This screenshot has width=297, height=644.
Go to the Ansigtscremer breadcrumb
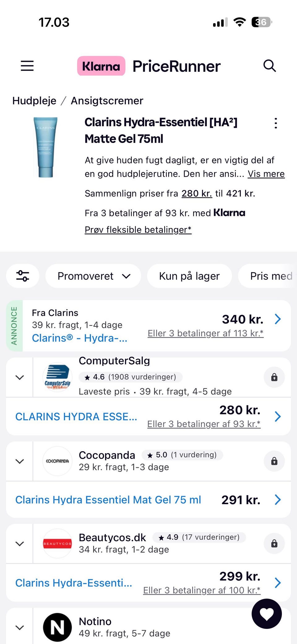[x=107, y=101]
